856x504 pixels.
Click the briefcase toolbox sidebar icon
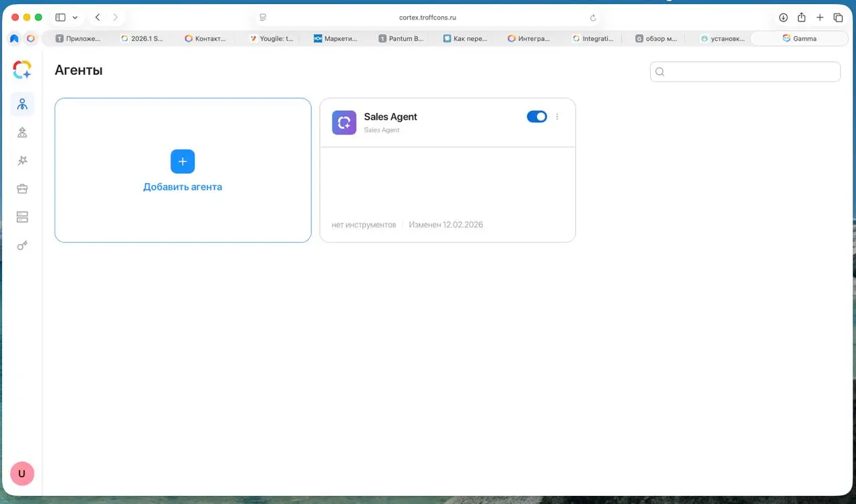click(x=22, y=188)
